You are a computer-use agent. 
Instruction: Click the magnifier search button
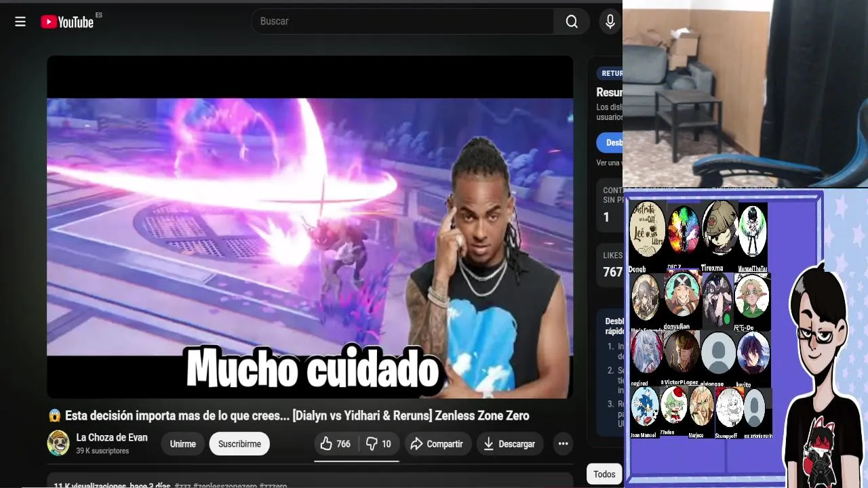572,22
